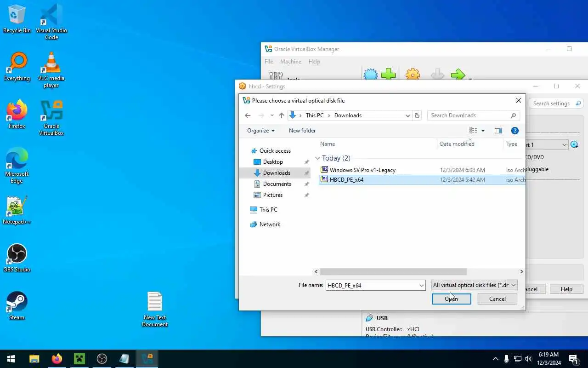Screen dimensions: 588x368
Task: Select the VLC media player desktop icon
Action: tap(51, 70)
